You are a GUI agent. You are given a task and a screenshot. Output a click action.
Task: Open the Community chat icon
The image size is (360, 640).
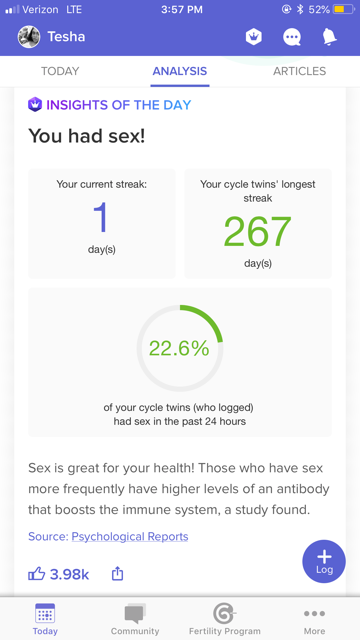135,613
